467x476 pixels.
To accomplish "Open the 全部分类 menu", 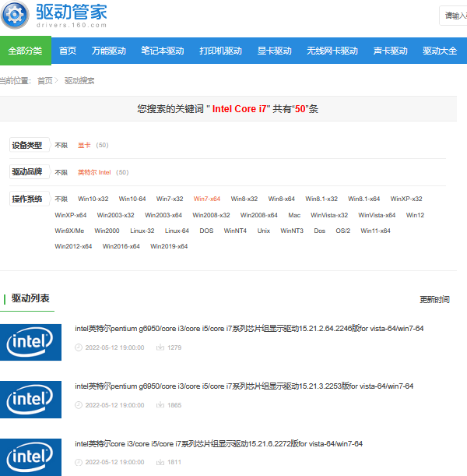I will (26, 51).
